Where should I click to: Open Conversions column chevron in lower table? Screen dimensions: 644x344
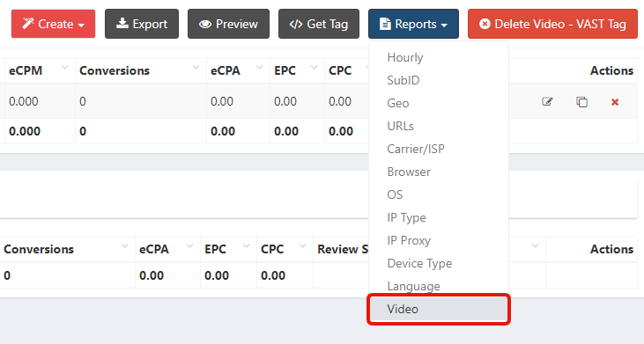[124, 246]
